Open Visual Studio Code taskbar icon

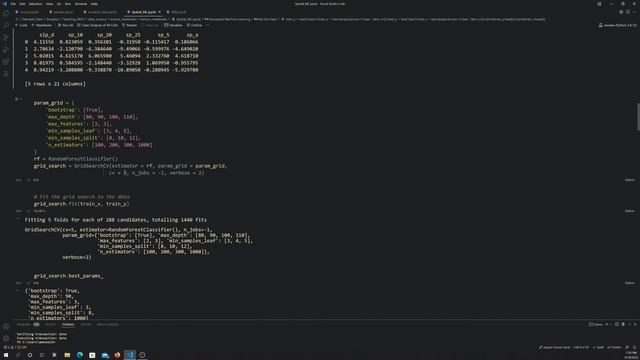pos(130,355)
